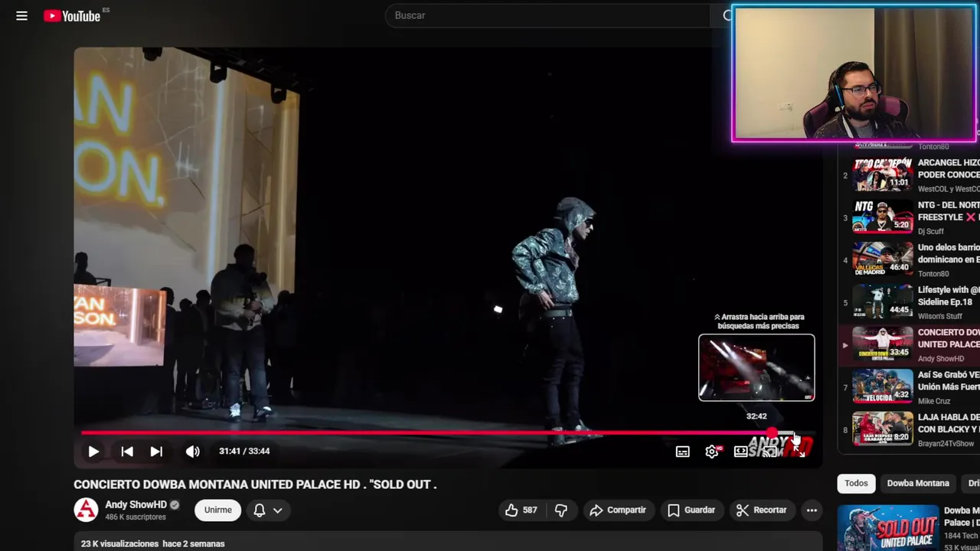Go to YouTube home via logo
980x551 pixels.
72,15
